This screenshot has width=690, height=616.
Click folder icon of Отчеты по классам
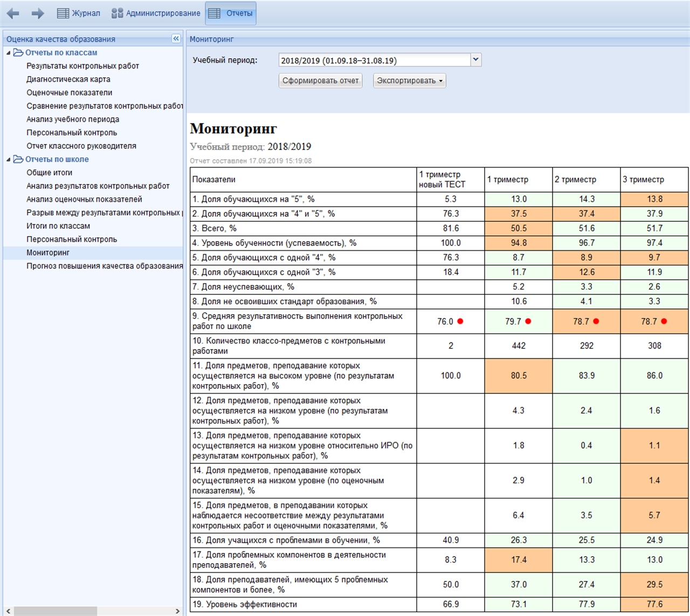pos(18,52)
